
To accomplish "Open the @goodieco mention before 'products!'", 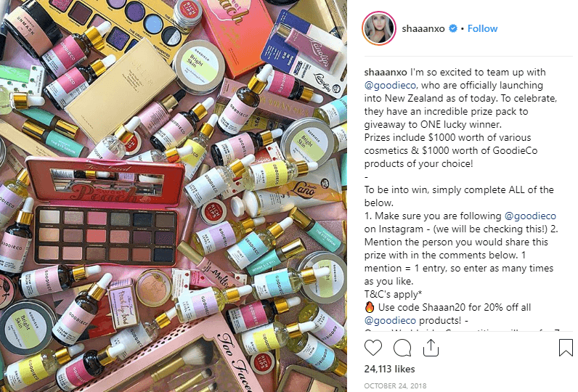I will pyautogui.click(x=390, y=321).
